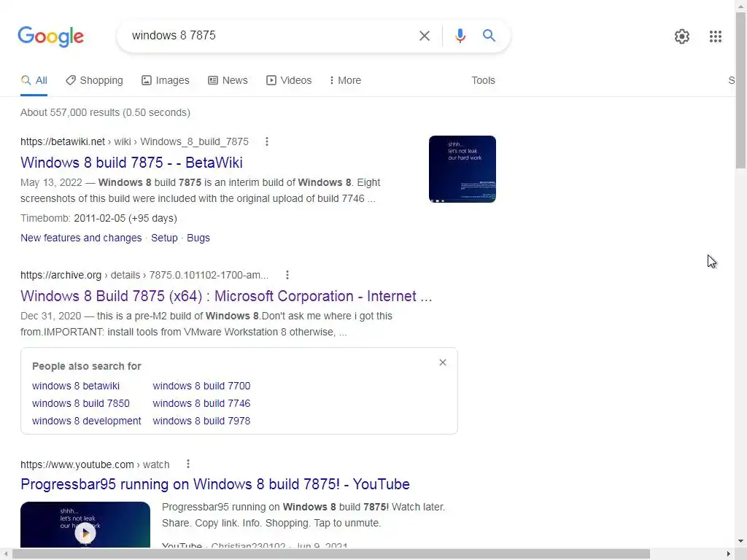The image size is (747, 560).
Task: Open options menu for archive.org result
Action: [x=287, y=275]
